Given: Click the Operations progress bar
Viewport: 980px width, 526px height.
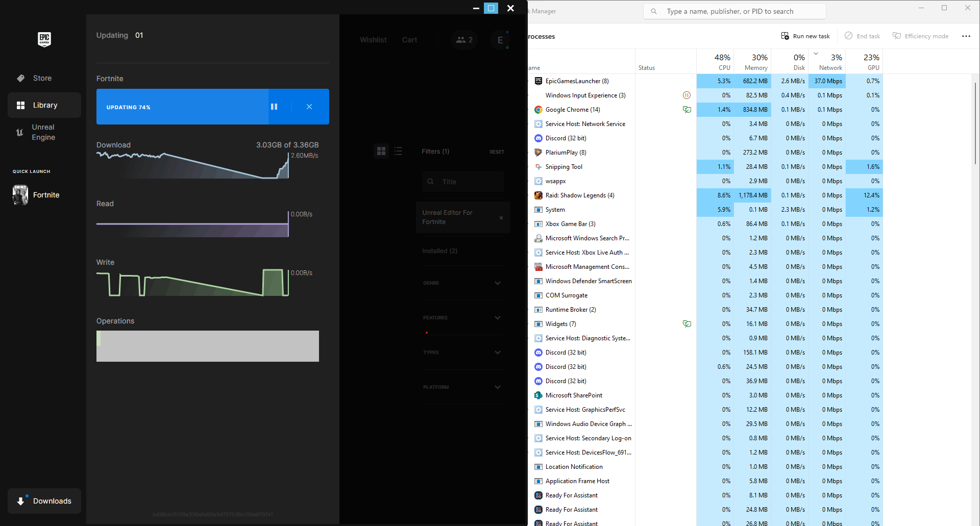Looking at the screenshot, I should [x=208, y=346].
